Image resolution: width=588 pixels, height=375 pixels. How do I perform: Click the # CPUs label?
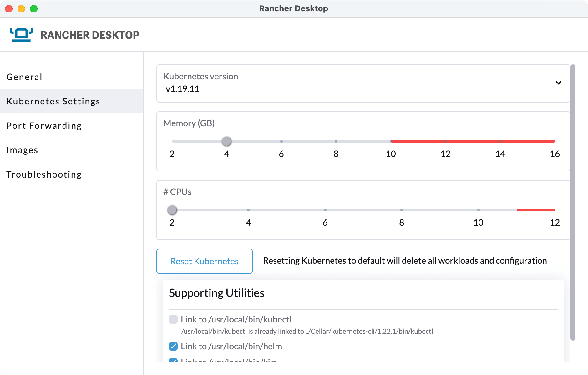tap(177, 192)
